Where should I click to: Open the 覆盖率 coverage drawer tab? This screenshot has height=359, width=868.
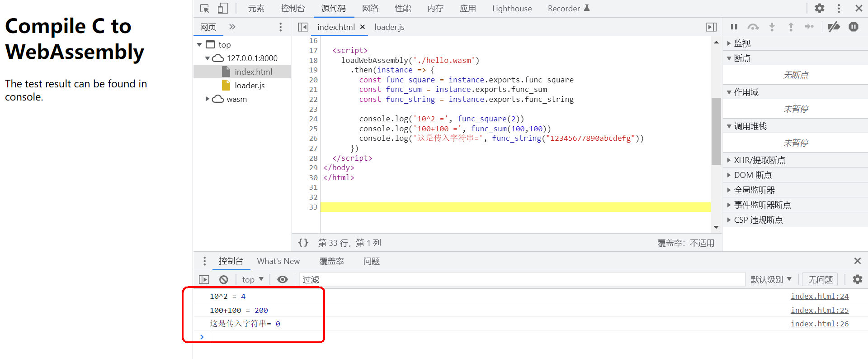click(x=331, y=261)
